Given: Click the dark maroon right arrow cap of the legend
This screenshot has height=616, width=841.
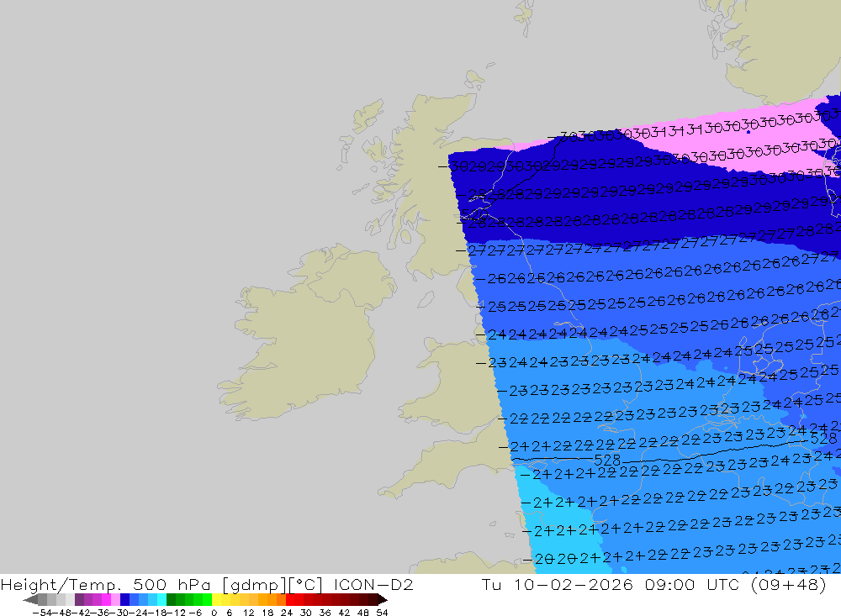Looking at the screenshot, I should click(382, 600).
